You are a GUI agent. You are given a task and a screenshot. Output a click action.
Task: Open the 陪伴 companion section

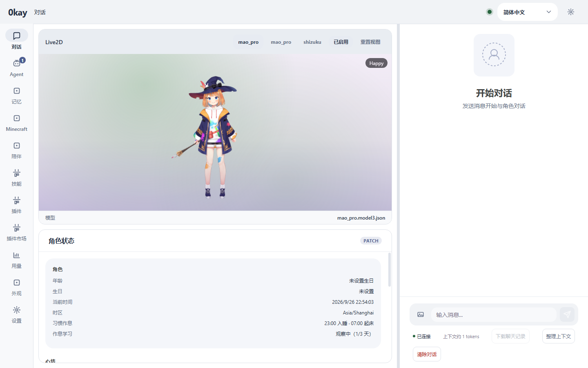pos(16,149)
